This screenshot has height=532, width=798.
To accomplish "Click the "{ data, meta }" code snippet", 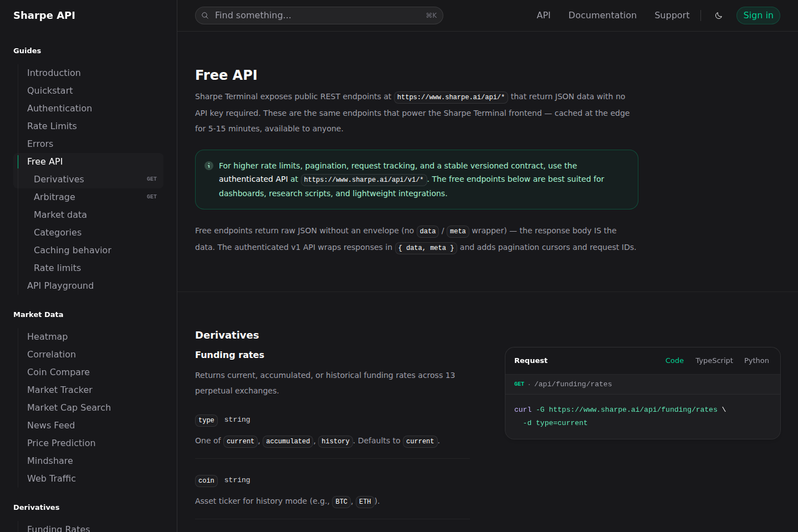I will click(426, 248).
